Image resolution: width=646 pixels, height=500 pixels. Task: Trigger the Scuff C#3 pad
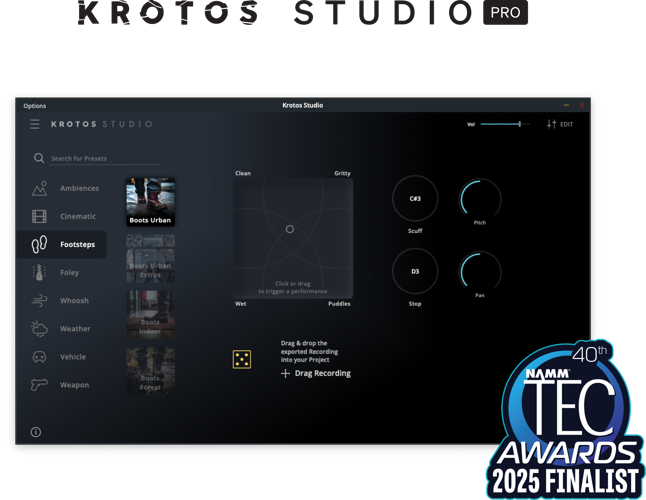pyautogui.click(x=415, y=199)
